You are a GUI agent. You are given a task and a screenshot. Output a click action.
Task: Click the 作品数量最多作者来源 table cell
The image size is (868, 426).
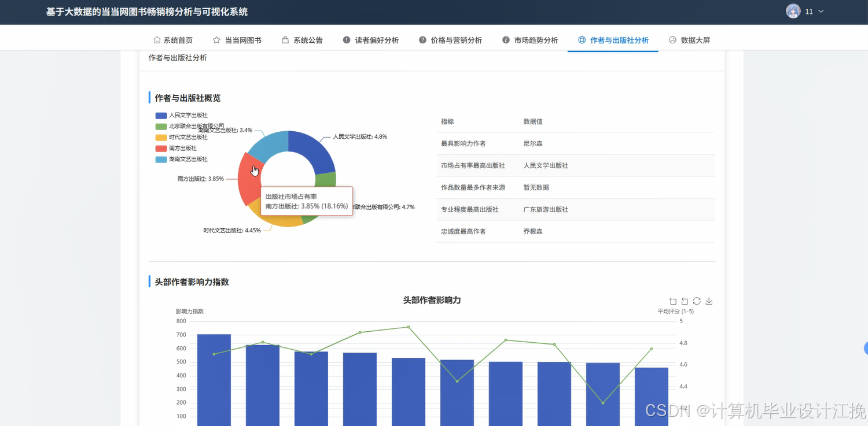[473, 187]
